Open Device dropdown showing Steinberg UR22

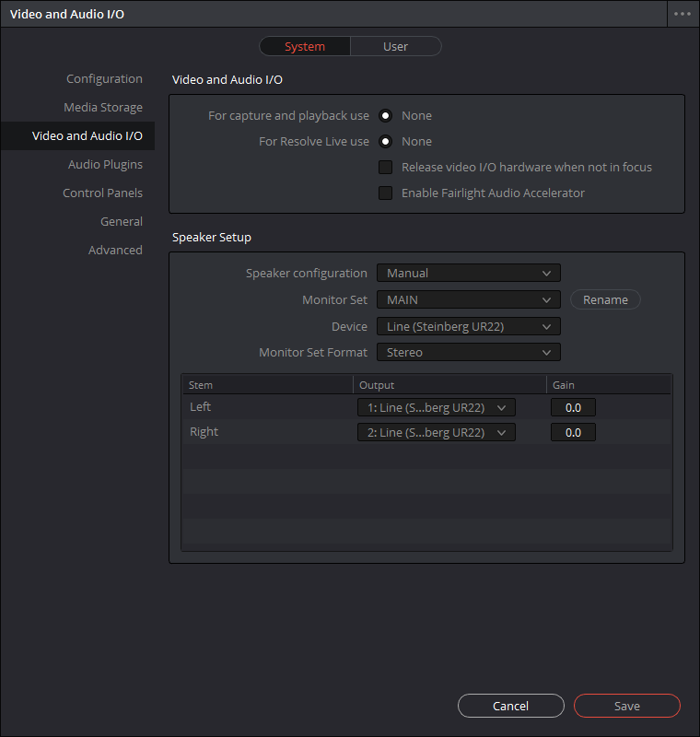point(469,327)
